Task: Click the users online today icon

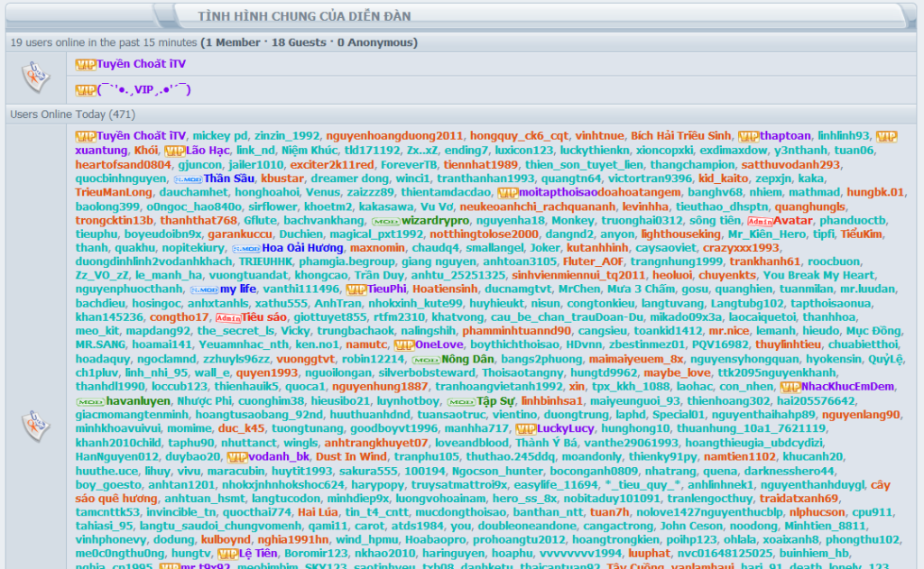Action: coord(36,426)
